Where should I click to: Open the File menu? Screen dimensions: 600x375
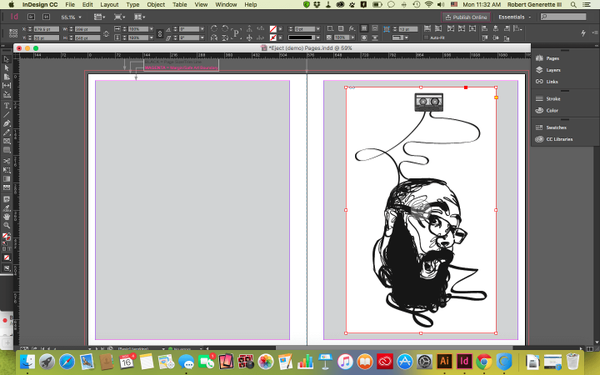(x=70, y=5)
